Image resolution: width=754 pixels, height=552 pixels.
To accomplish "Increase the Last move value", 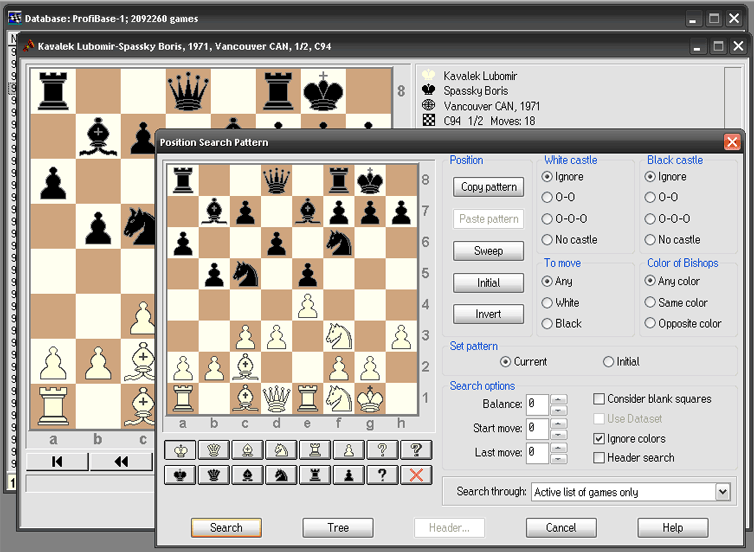I will (558, 448).
